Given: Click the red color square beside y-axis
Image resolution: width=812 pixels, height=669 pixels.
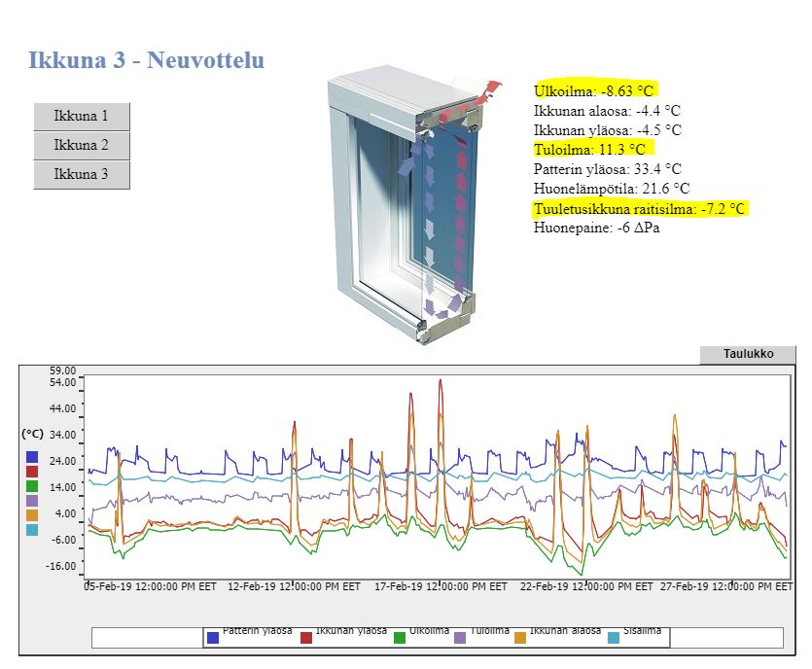Looking at the screenshot, I should click(x=32, y=472).
